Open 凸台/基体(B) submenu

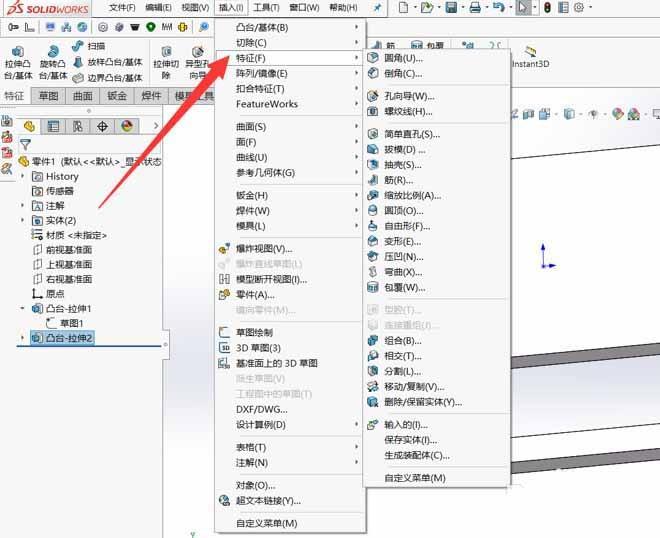[x=290, y=27]
